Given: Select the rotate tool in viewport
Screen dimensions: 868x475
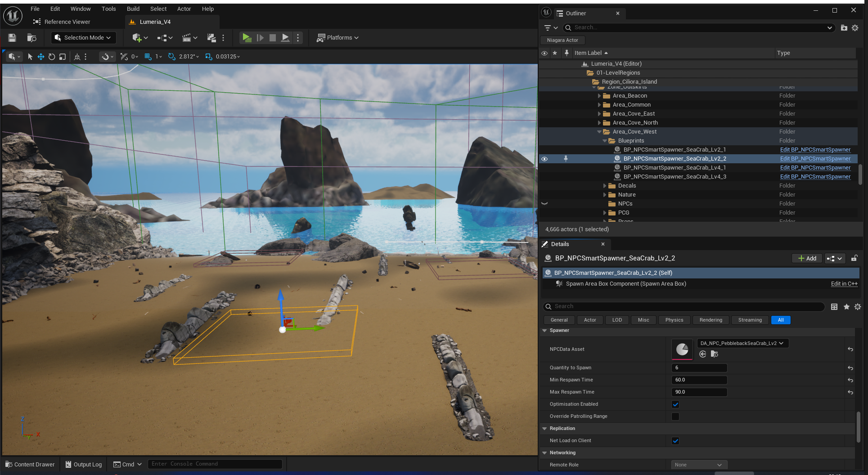Looking at the screenshot, I should pos(52,57).
